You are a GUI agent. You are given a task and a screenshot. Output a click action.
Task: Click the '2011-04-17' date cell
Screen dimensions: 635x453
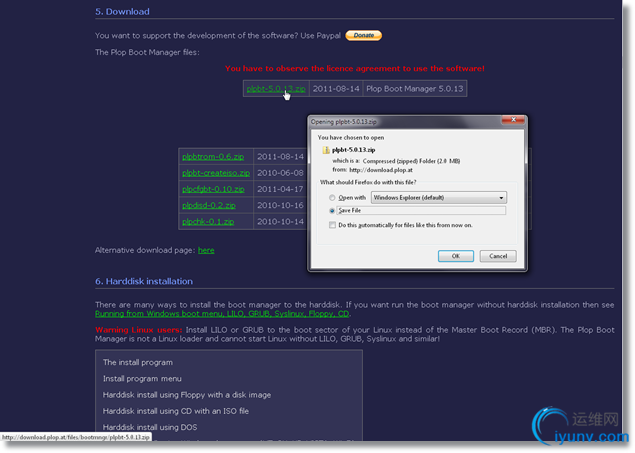click(x=280, y=189)
